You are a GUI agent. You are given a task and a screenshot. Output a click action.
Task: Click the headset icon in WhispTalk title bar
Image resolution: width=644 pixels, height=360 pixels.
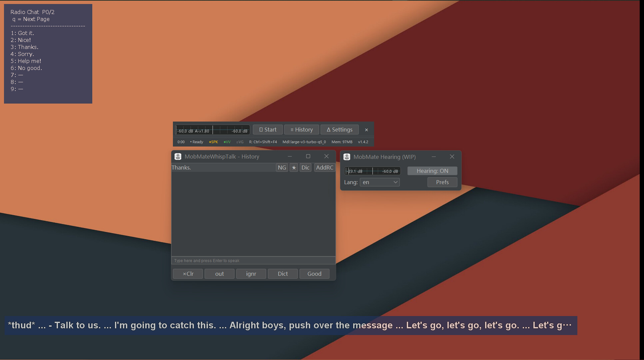(178, 157)
